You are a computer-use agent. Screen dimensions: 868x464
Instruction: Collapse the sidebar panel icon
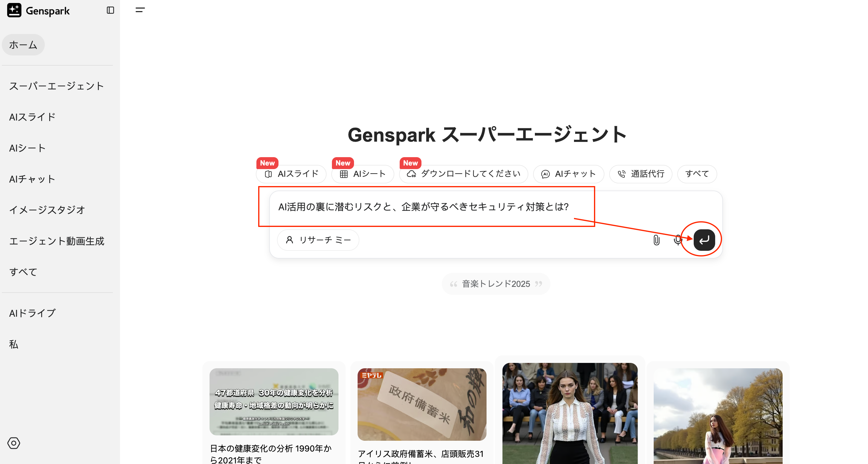(x=110, y=10)
